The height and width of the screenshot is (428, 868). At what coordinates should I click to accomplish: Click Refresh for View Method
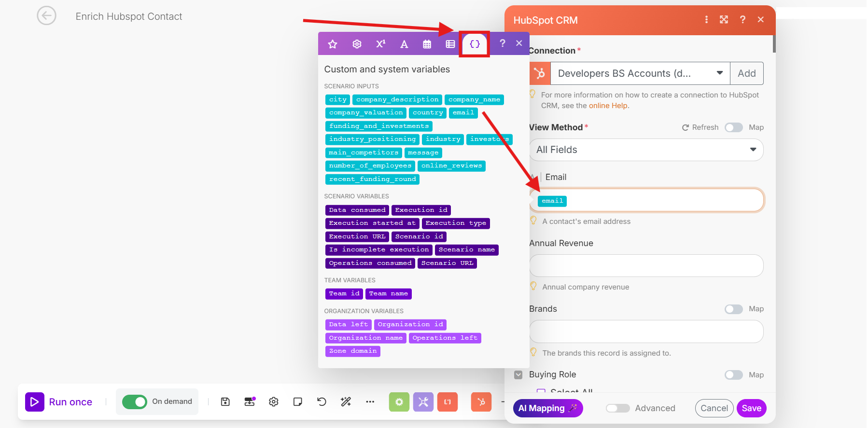(700, 127)
